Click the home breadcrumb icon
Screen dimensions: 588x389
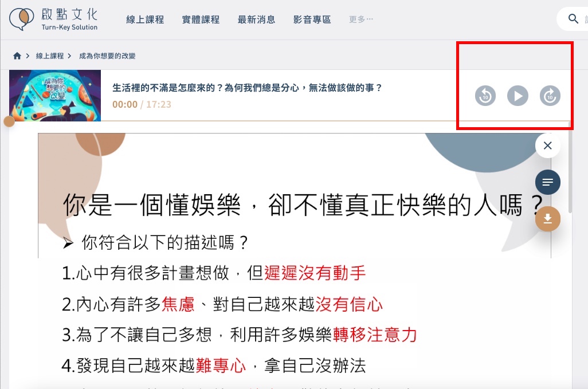tap(17, 56)
